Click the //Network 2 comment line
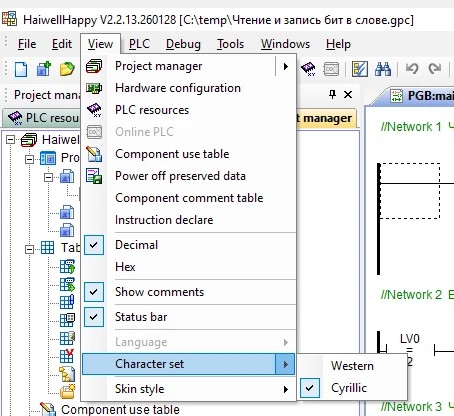This screenshot has height=416, width=454. 417,295
